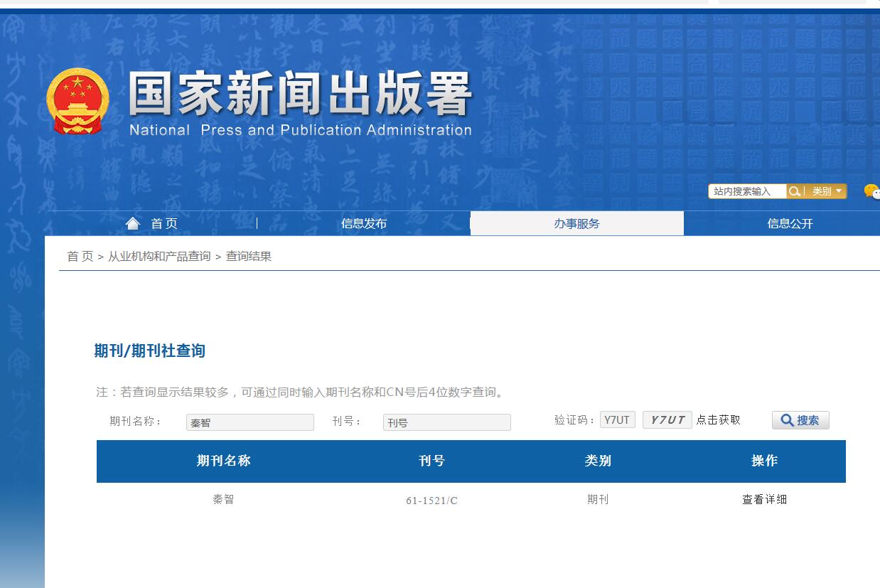Click the 期刊名称 input containing 秦智
This screenshot has height=588, width=880.
click(x=250, y=422)
